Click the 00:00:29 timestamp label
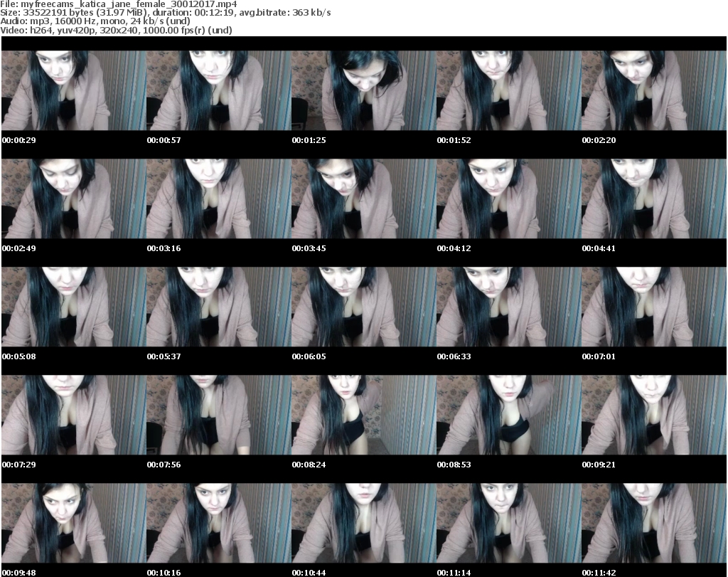728x577 pixels. click(x=19, y=140)
